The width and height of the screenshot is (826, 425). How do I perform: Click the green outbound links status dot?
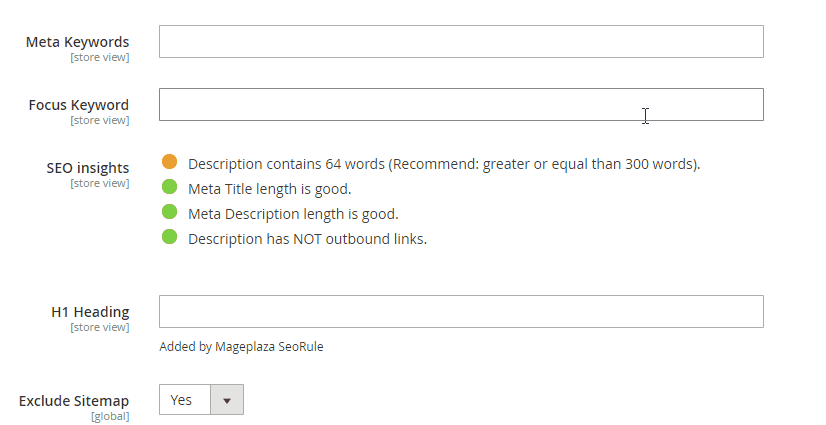click(169, 238)
